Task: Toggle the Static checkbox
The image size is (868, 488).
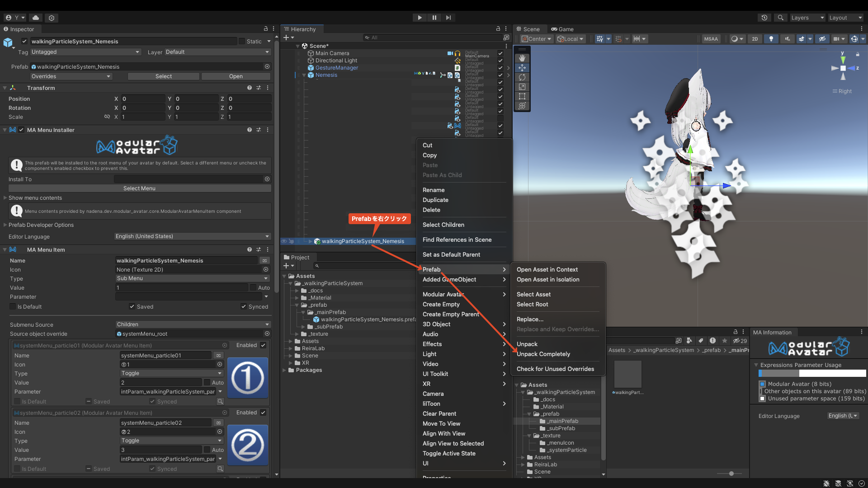Action: (x=242, y=41)
